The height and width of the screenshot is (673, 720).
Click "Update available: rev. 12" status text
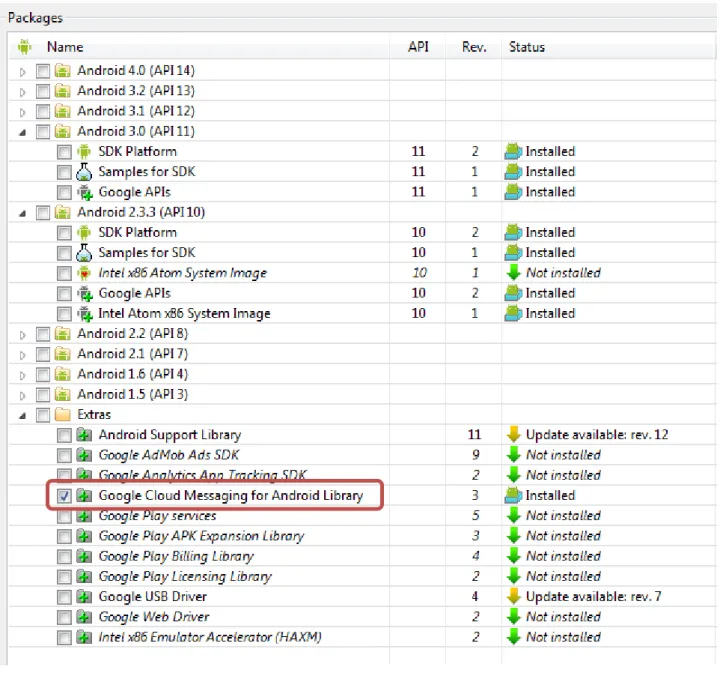[x=597, y=435]
